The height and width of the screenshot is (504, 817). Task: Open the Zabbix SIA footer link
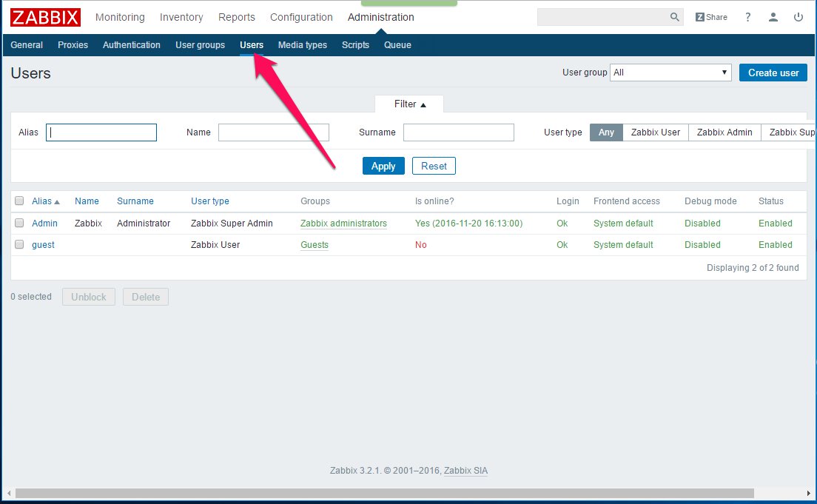click(x=465, y=470)
